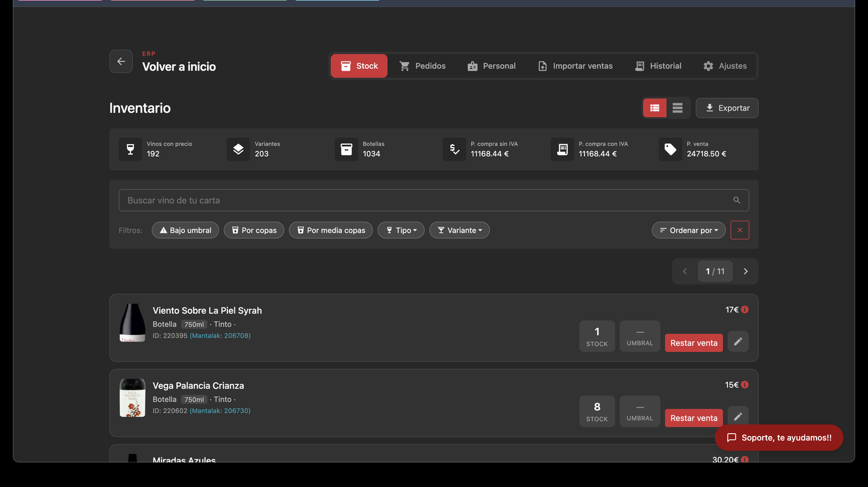This screenshot has width=868, height=487.
Task: Open Mantalak: 206730 link
Action: click(x=220, y=411)
